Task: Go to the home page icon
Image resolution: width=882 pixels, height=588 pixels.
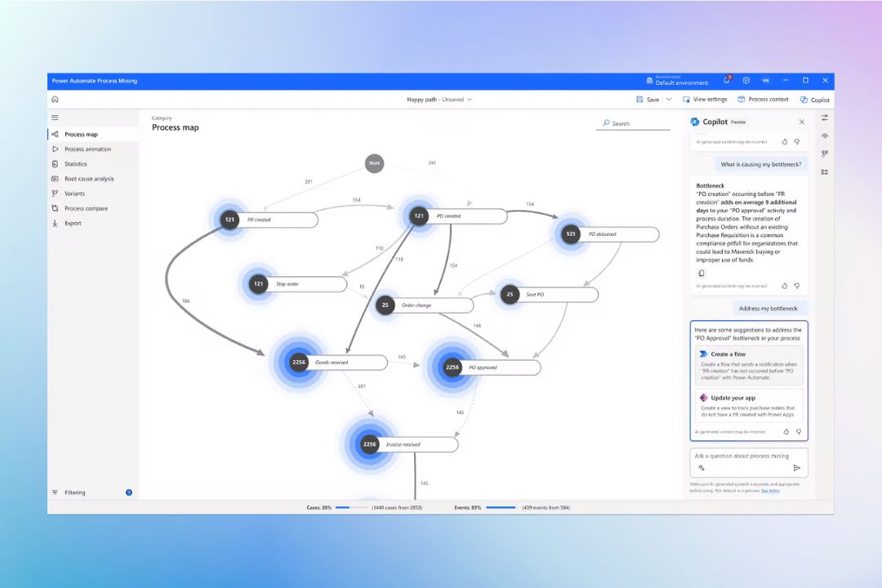Action: [x=56, y=100]
